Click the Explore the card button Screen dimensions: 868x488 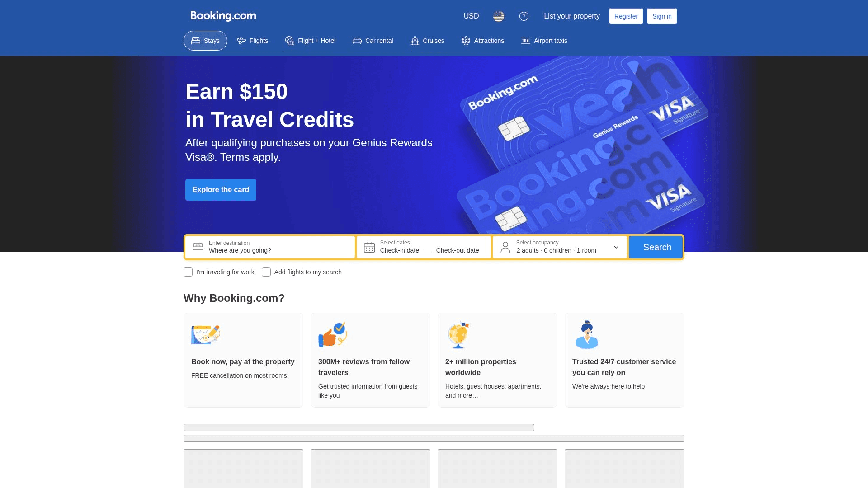pyautogui.click(x=221, y=190)
